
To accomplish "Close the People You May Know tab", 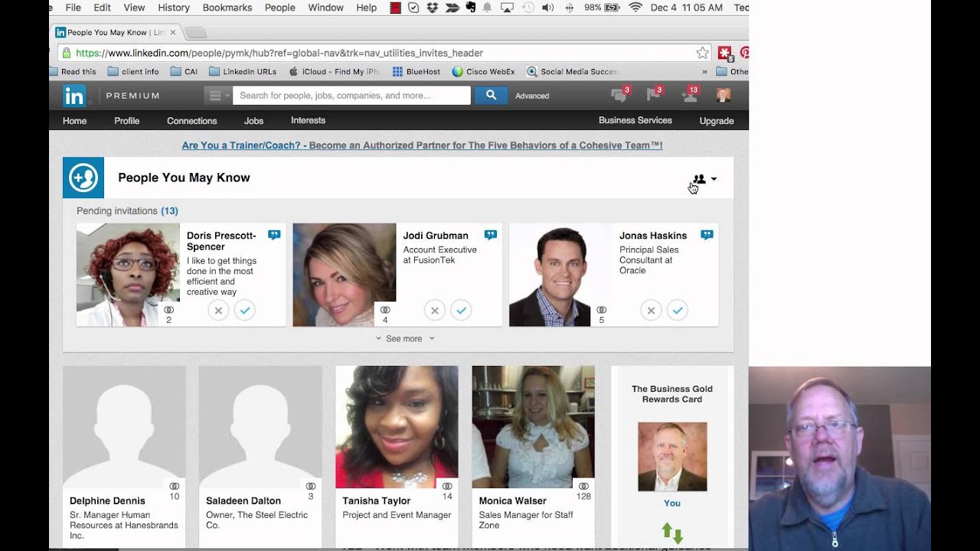I will [x=173, y=32].
